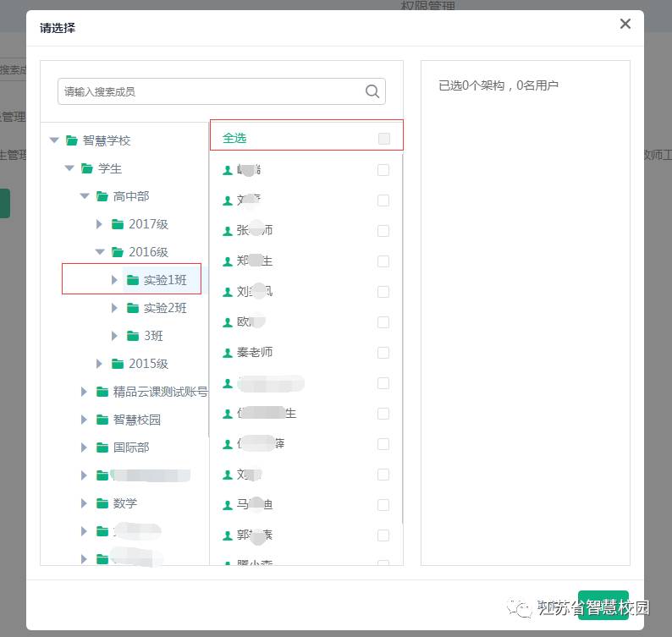Check the box for member starting with 欧
This screenshot has width=672, height=637.
tap(383, 322)
